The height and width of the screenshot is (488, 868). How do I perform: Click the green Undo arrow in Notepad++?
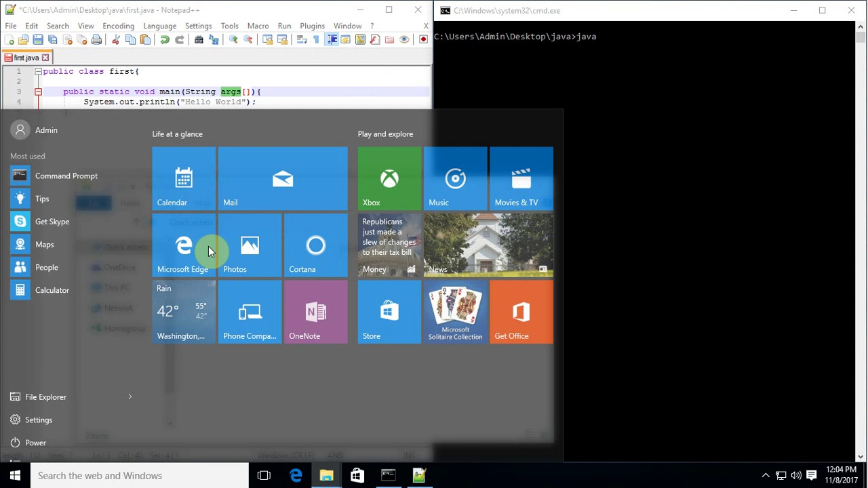(x=165, y=40)
